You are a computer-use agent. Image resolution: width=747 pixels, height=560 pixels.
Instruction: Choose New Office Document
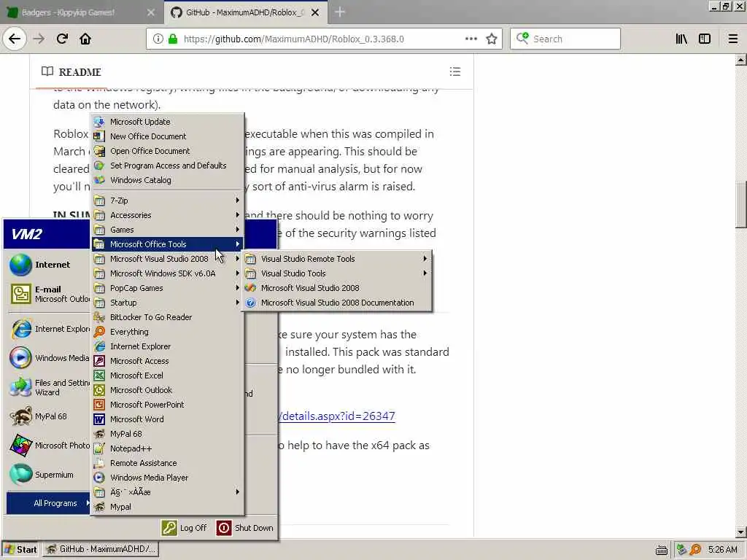click(x=169, y=136)
